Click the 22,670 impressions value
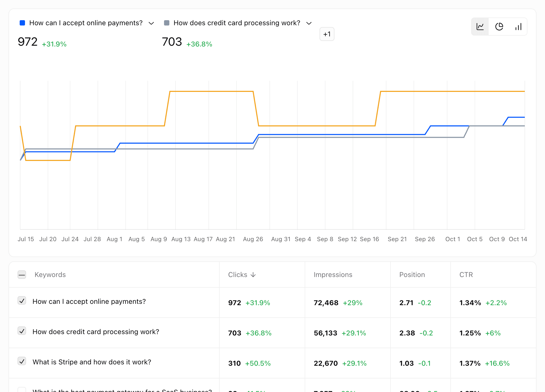This screenshot has height=392, width=545. [326, 363]
